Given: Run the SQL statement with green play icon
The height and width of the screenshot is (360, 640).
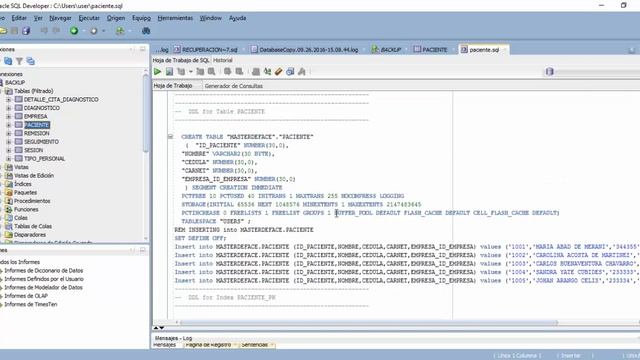Looking at the screenshot, I should (x=158, y=72).
